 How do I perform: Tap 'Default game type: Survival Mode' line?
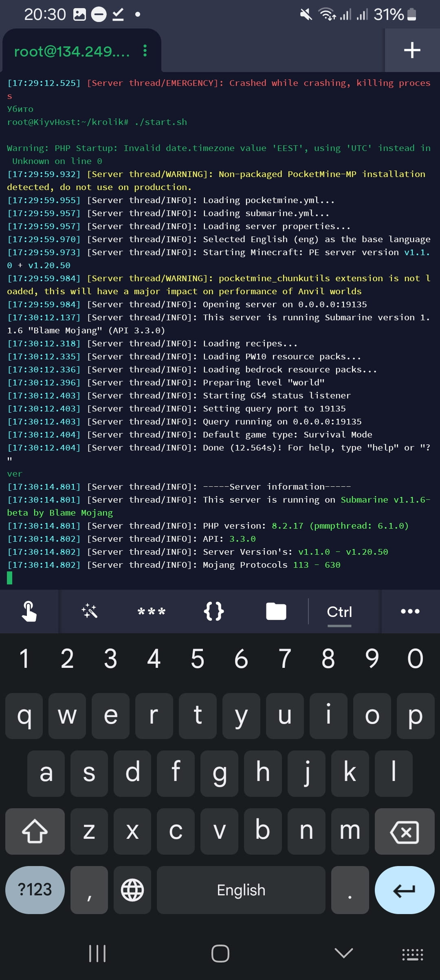[x=288, y=435]
